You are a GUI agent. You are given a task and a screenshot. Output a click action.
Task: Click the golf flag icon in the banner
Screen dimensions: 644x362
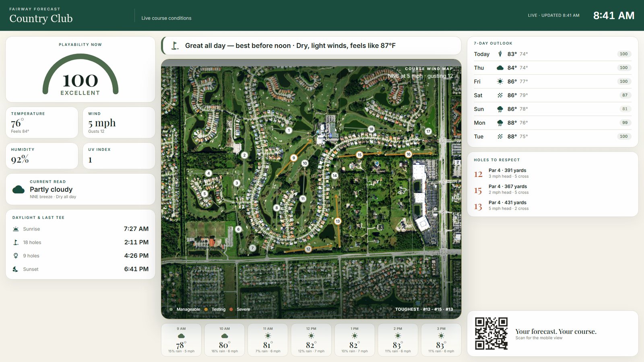[x=175, y=45]
